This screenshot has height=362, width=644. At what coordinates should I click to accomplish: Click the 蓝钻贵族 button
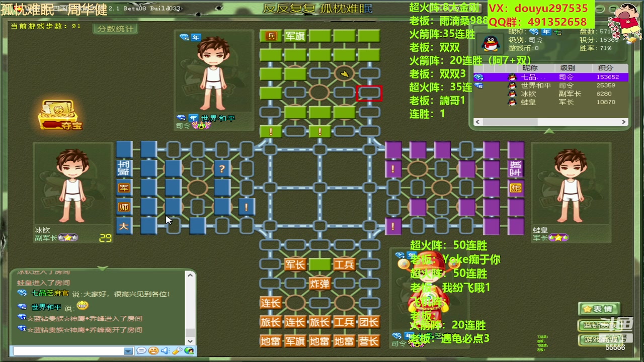598,325
